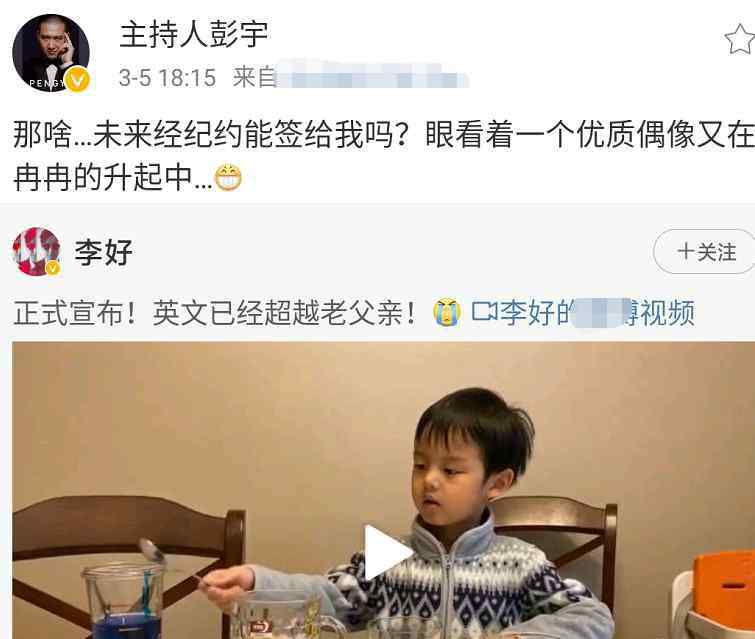Screen dimensions: 755x639
Task: Tap the 3-5 18:15 timestamp
Action: 167,78
